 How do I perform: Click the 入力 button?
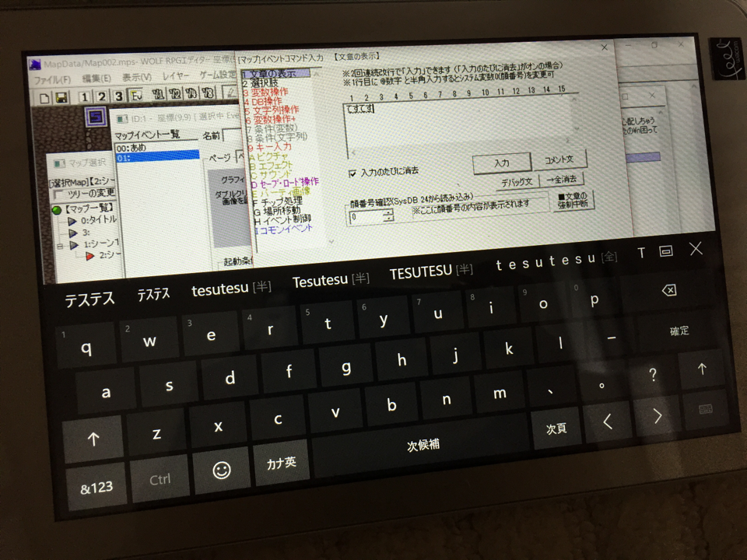[x=502, y=163]
